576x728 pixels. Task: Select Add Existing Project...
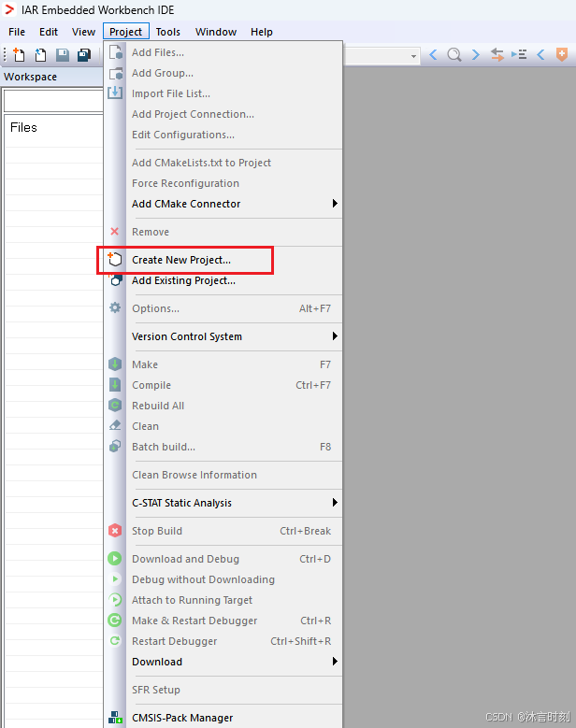pos(223,280)
